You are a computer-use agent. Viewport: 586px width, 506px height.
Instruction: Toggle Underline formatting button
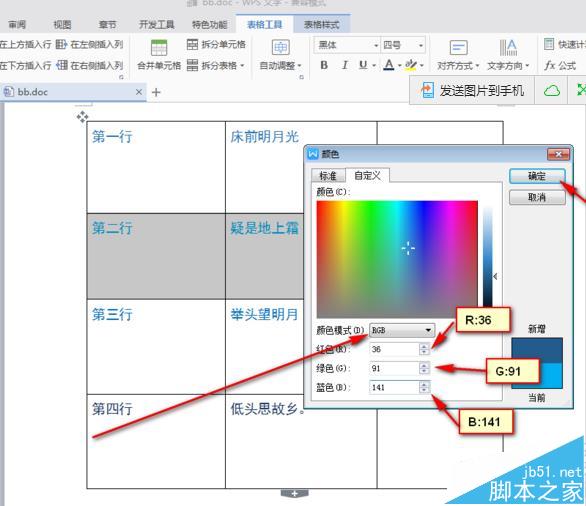pos(363,65)
